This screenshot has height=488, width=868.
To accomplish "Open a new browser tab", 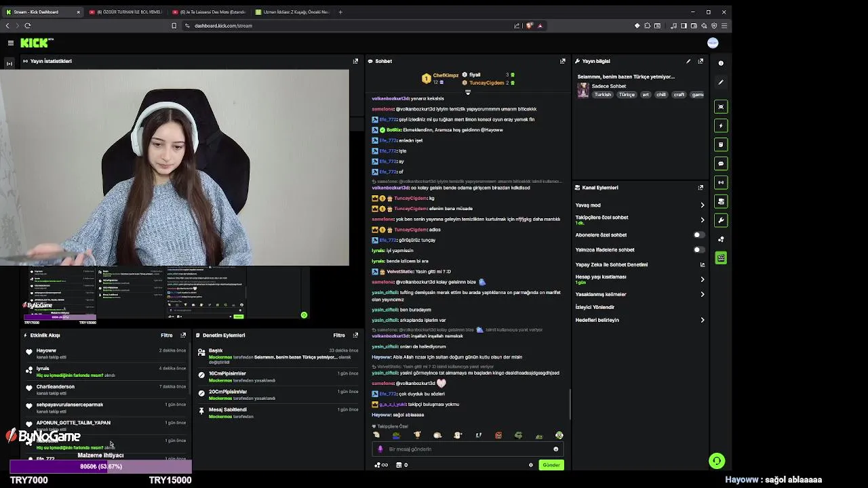I will [x=340, y=12].
